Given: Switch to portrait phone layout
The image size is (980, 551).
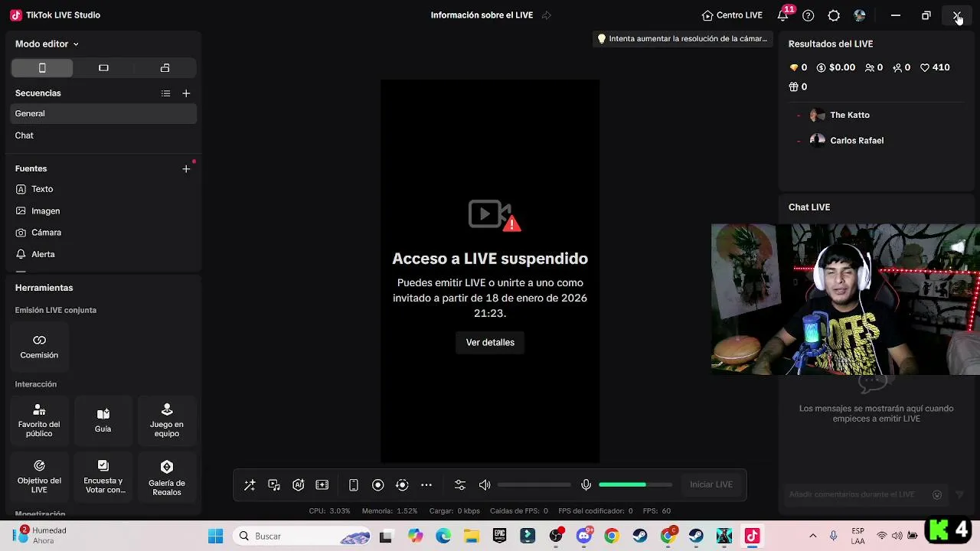Looking at the screenshot, I should [x=42, y=68].
